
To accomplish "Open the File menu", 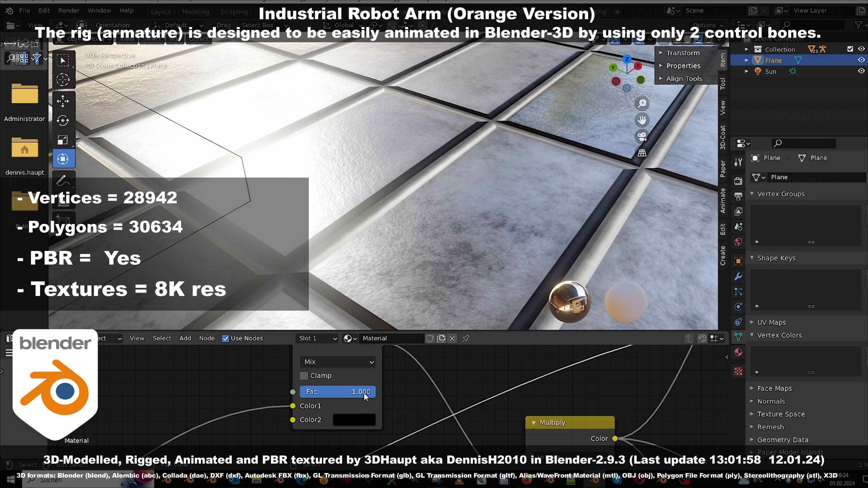I will coord(24,10).
